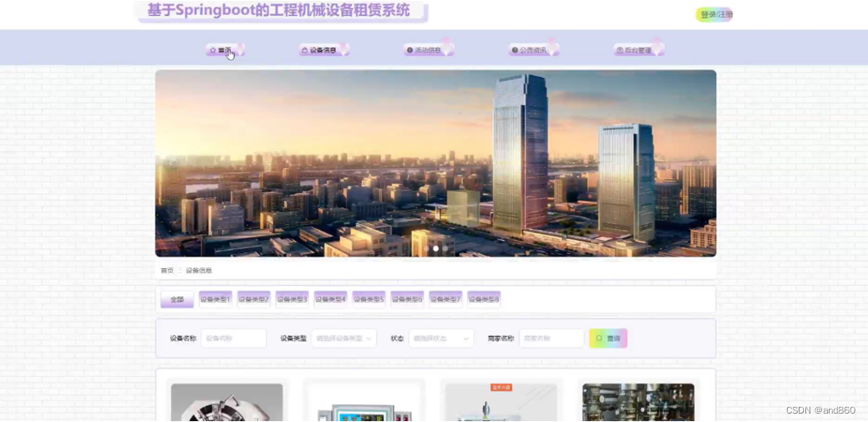Filter by 设备类型2

pos(253,300)
